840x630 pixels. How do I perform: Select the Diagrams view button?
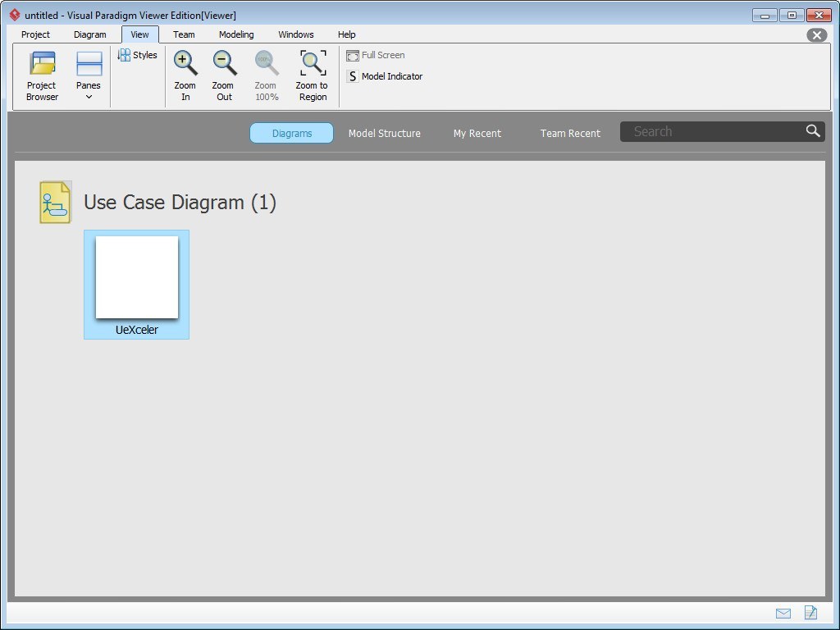tap(291, 132)
